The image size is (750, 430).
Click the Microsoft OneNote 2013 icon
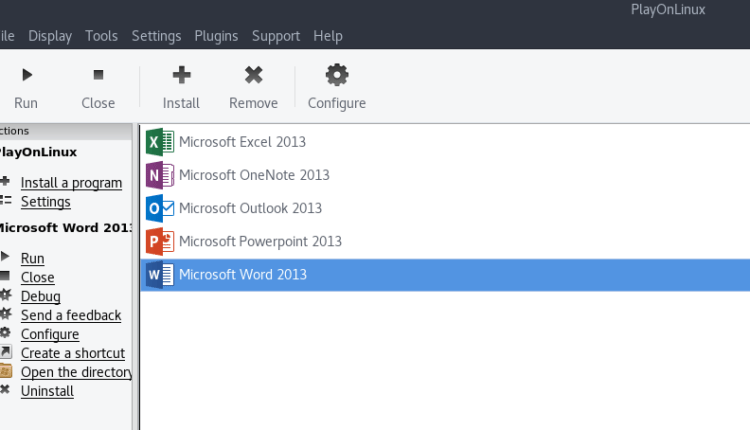(160, 175)
